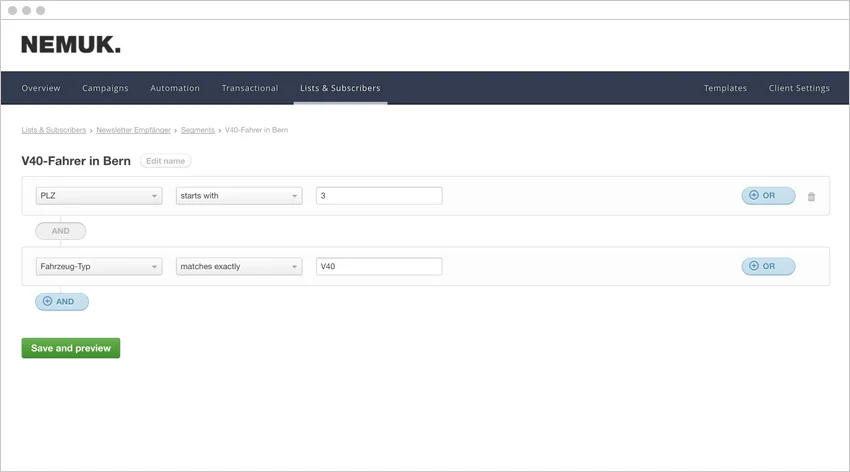This screenshot has width=850, height=472.
Task: Follow the Segments breadcrumb link
Action: point(198,130)
